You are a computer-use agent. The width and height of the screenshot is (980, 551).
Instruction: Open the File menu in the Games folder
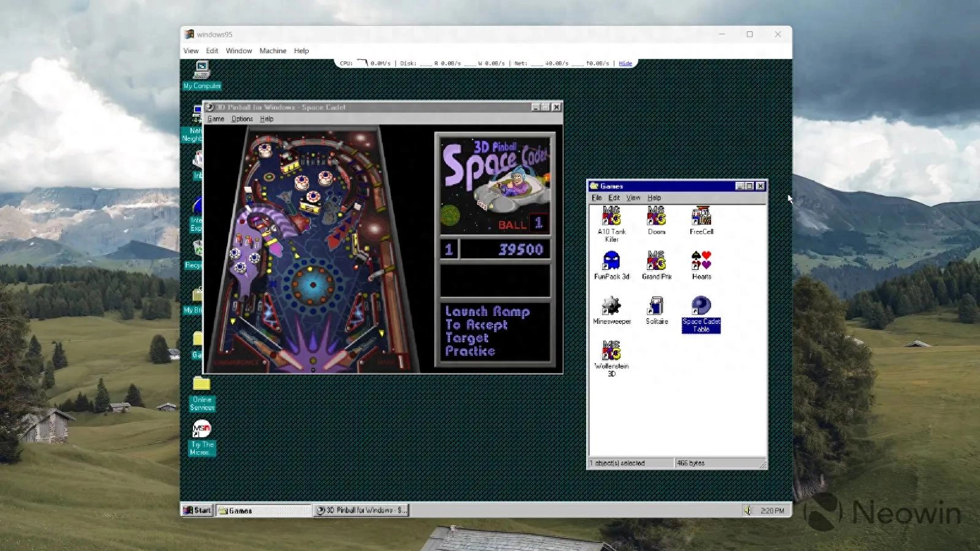[x=597, y=198]
